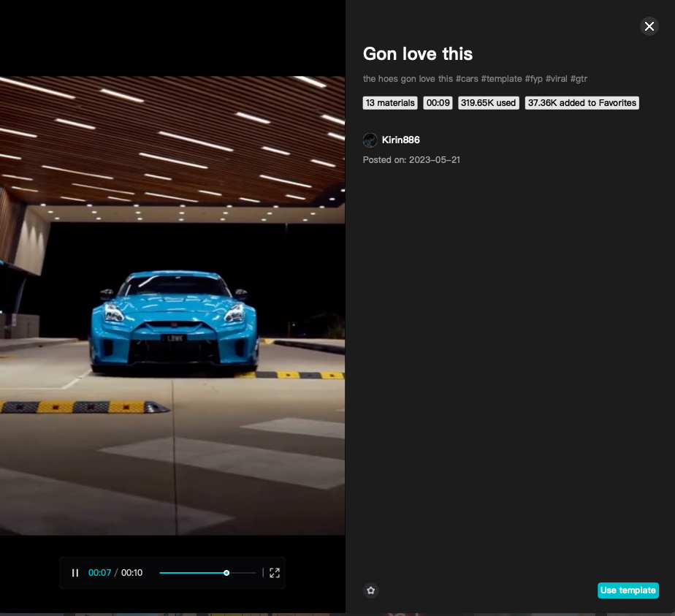Screen dimensions: 675x616
Task: Click the Use template button
Action: (x=628, y=590)
